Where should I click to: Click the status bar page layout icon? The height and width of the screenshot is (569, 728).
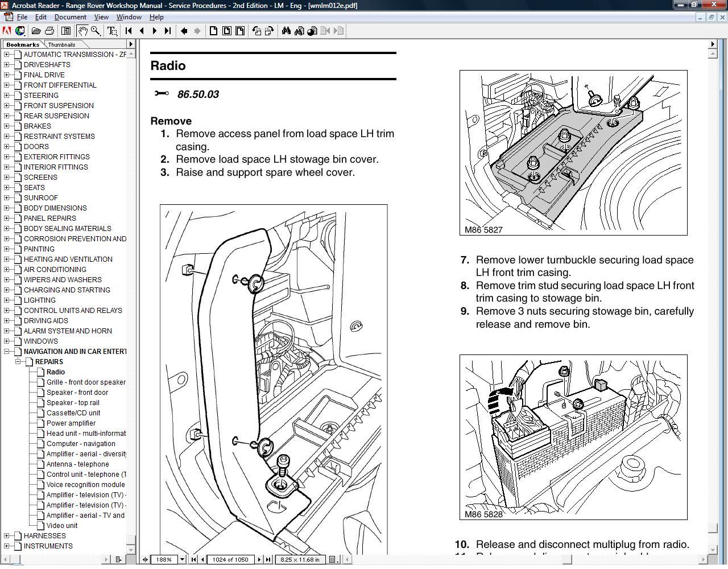point(333,559)
